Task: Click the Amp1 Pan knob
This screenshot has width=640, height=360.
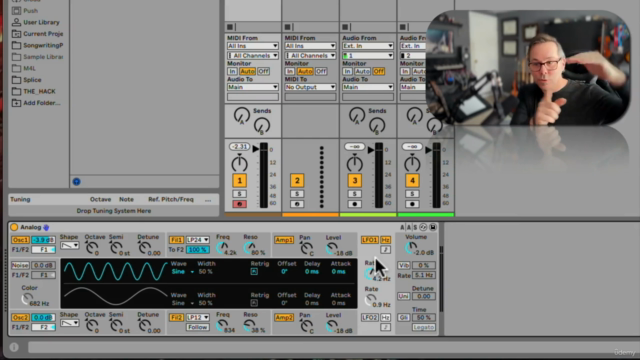Action: pyautogui.click(x=306, y=248)
